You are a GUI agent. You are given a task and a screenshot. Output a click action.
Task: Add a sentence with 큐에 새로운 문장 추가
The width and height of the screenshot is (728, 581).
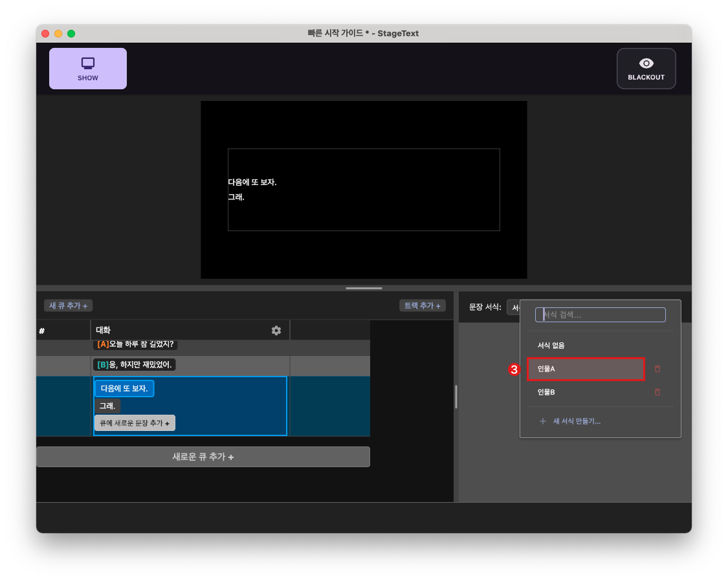tap(135, 422)
